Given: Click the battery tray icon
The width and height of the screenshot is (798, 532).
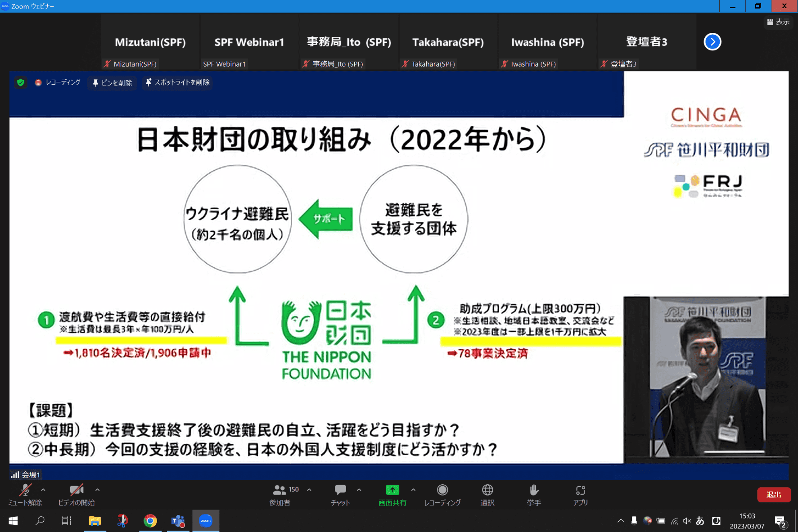Looking at the screenshot, I should (x=661, y=521).
